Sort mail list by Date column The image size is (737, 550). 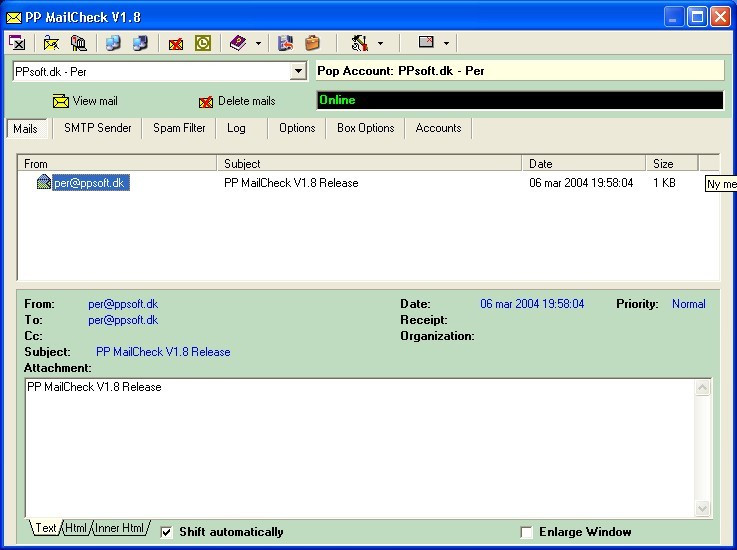point(584,164)
